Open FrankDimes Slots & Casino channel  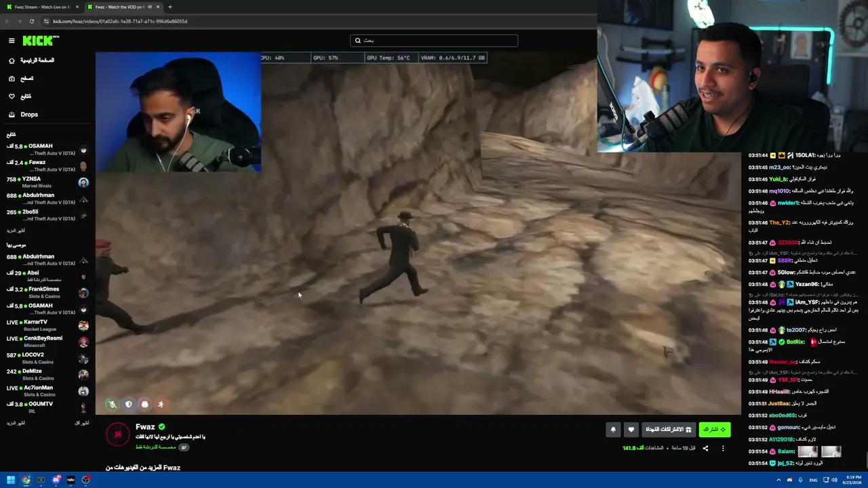[47, 292]
